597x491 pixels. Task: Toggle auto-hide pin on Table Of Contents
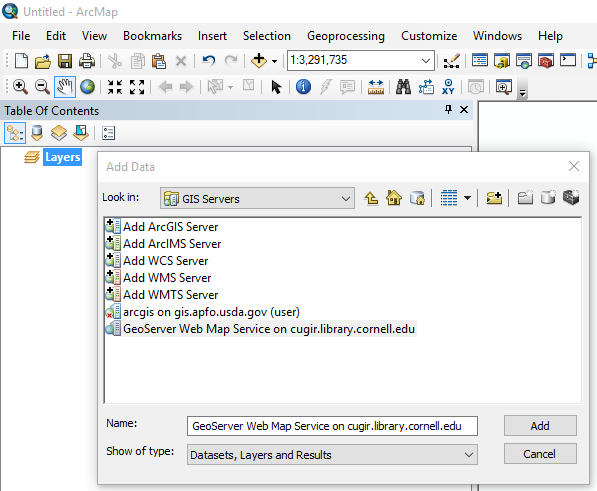point(448,110)
